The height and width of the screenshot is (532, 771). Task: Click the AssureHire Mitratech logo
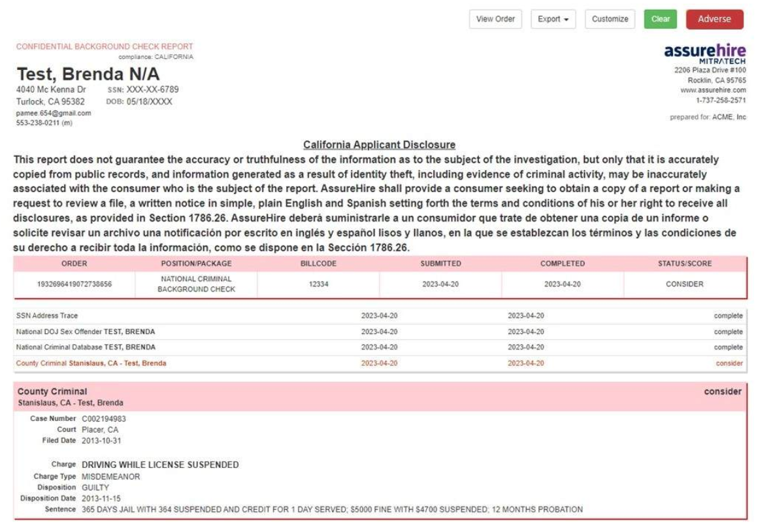click(x=704, y=53)
